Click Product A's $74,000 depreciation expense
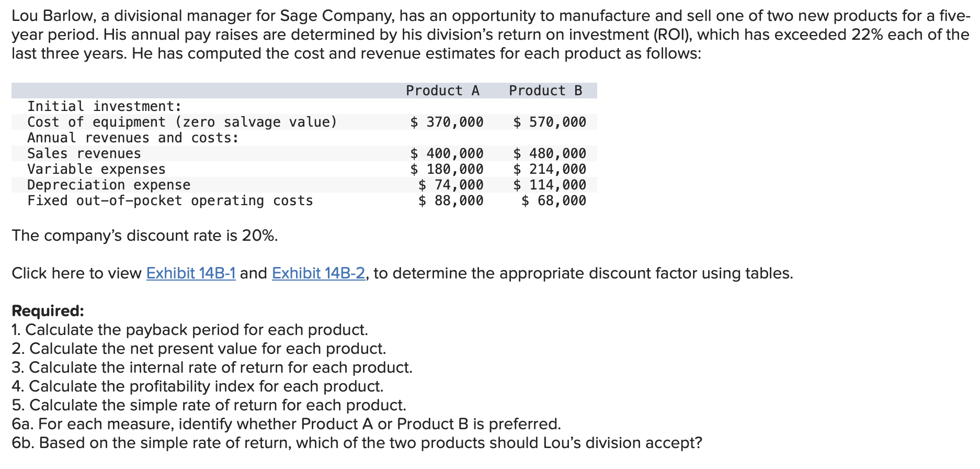The image size is (980, 469). click(x=451, y=185)
